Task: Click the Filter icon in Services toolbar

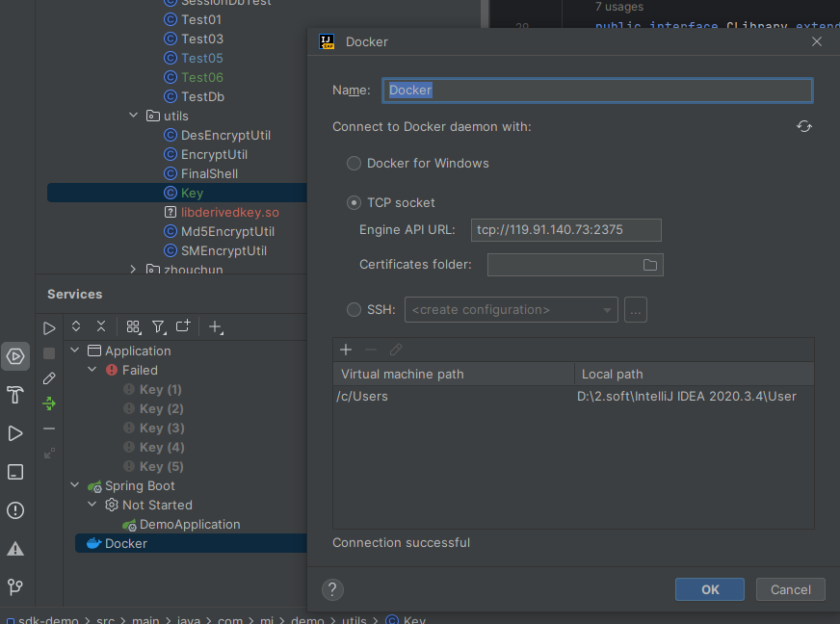Action: [158, 327]
